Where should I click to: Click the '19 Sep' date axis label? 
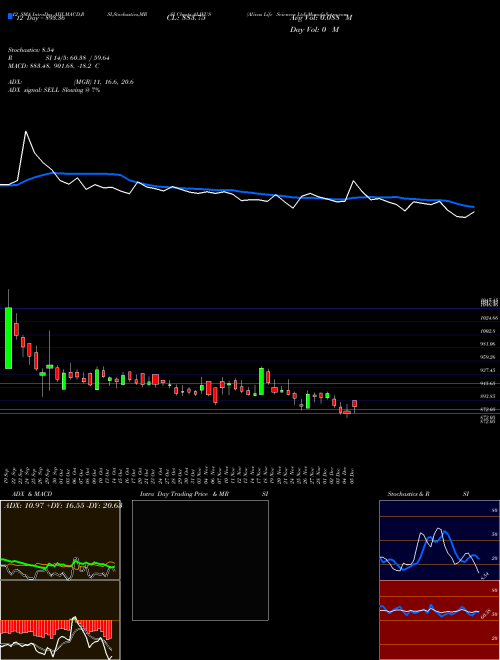point(8,475)
